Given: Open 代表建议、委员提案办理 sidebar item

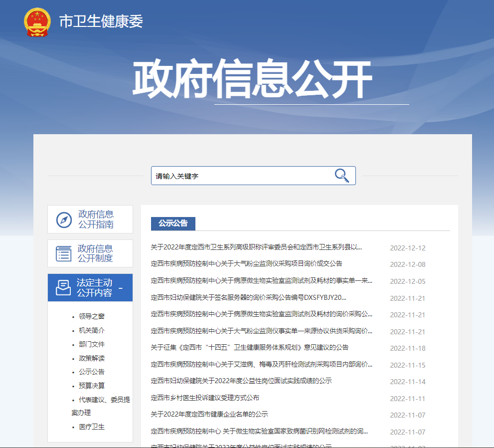Looking at the screenshot, I should coord(104,400).
